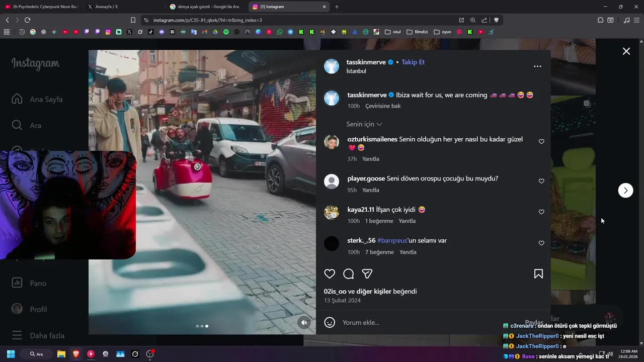
Task: Open 'Profil' in Instagram sidebar
Action: pos(29,309)
